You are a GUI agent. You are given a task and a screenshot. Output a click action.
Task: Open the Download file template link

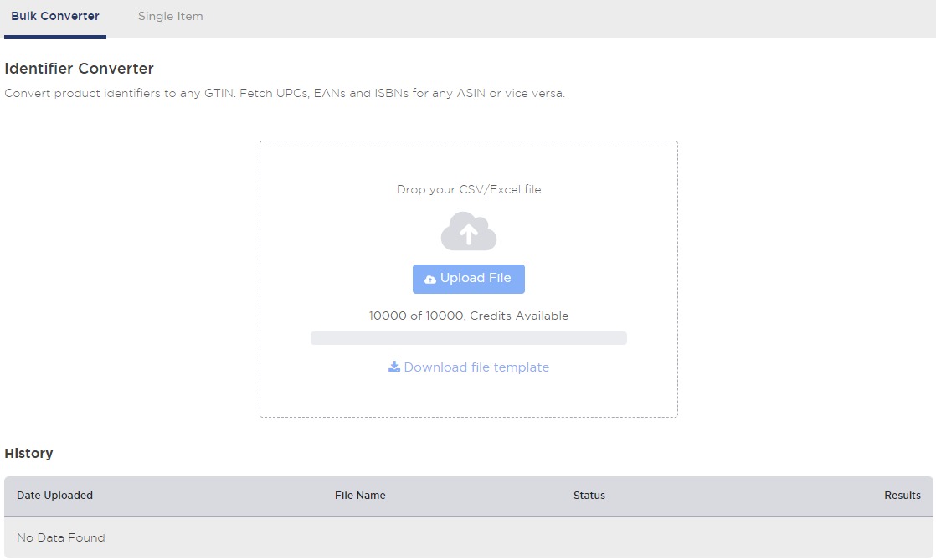click(476, 367)
